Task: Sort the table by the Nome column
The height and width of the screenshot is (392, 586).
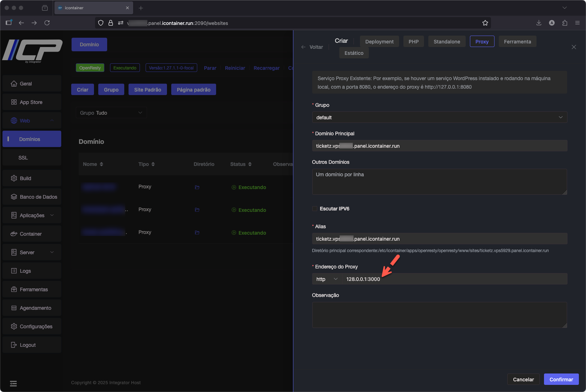Action: 93,164
